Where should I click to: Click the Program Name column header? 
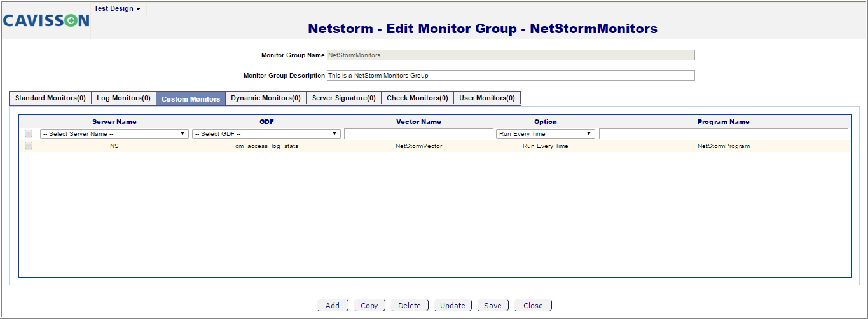(724, 121)
